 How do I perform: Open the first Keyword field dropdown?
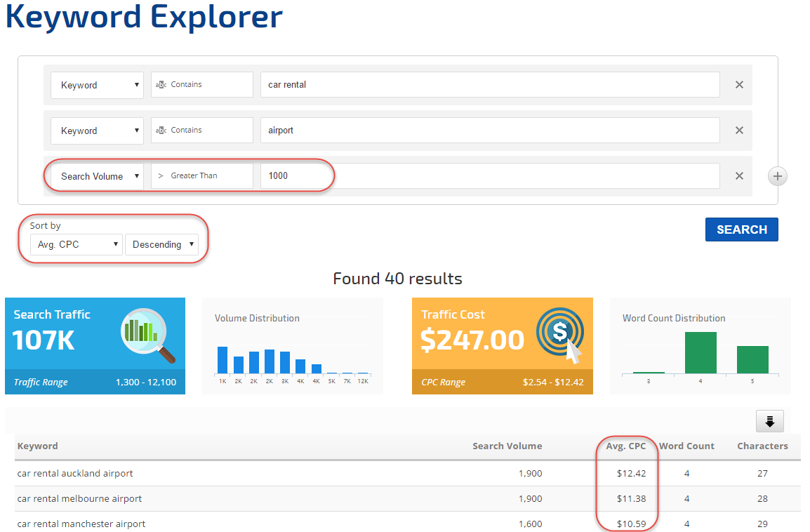tap(97, 85)
